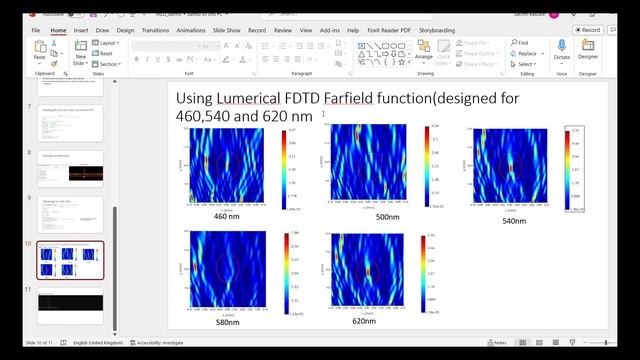Expand the Arrange dropdown arrow
Screen dimensions: 640x360
424,63
